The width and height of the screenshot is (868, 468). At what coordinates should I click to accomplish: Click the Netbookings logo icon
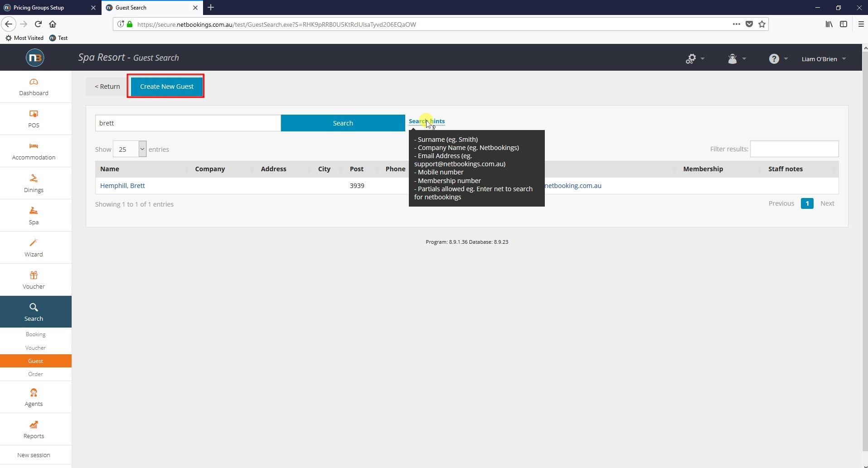[x=35, y=58]
